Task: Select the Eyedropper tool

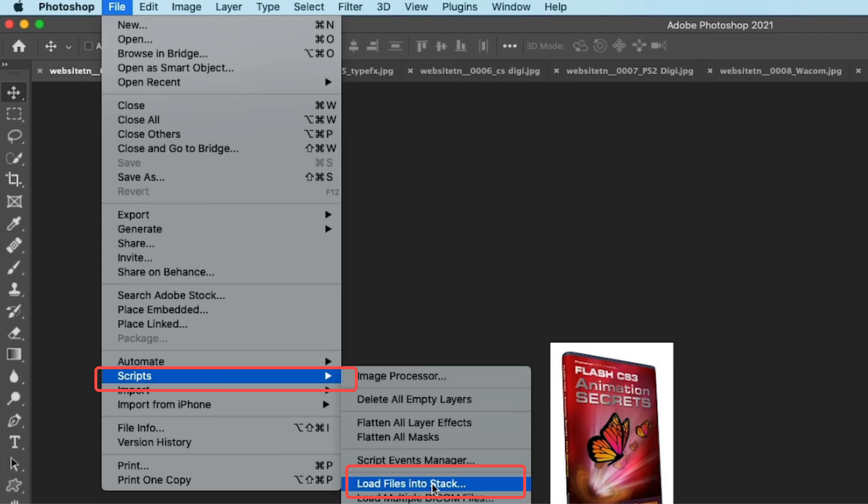Action: [15, 224]
